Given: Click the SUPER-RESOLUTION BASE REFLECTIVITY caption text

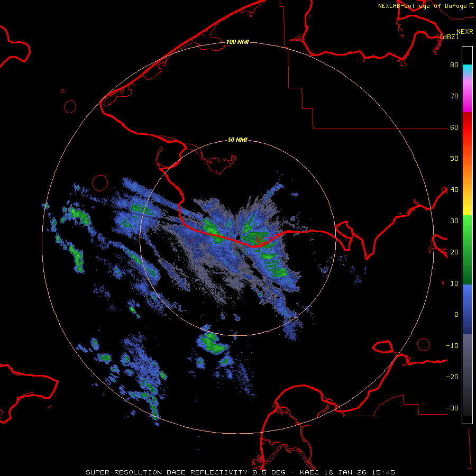Looking at the screenshot, I should [167, 472].
